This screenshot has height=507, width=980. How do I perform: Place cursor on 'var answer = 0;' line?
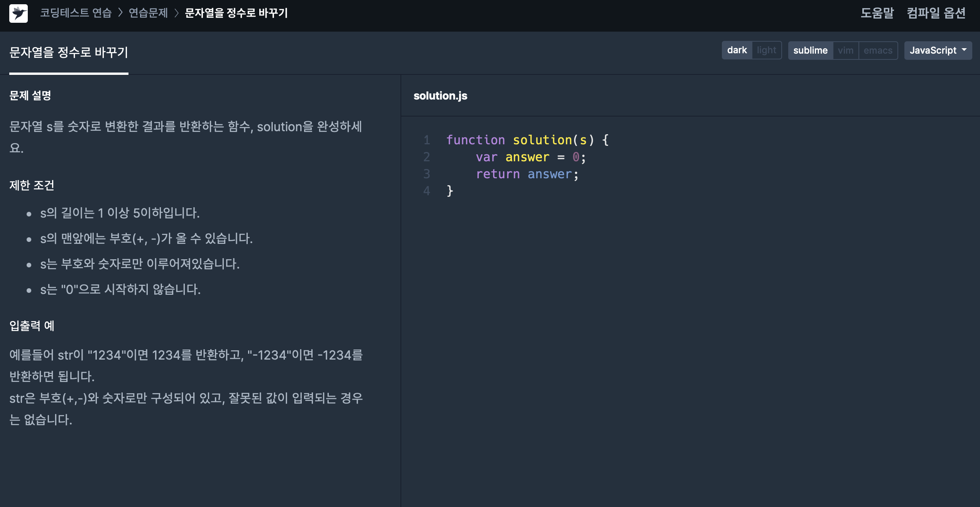coord(531,157)
